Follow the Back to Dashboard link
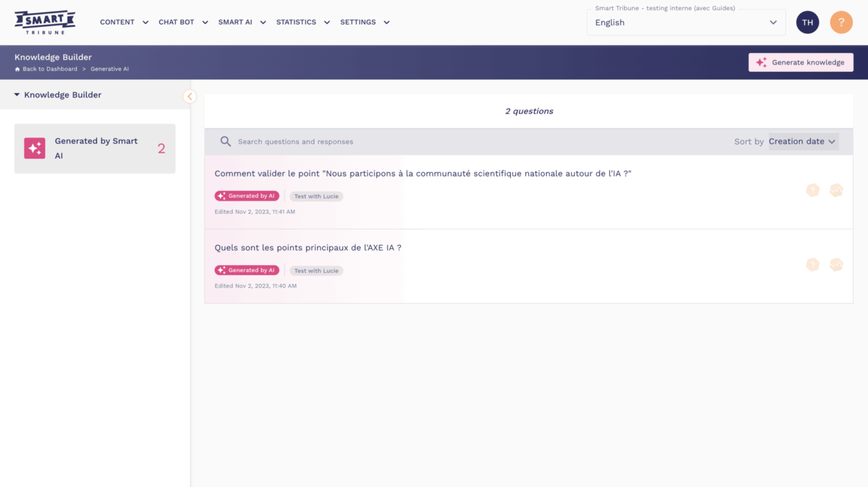The height and width of the screenshot is (487, 868). pyautogui.click(x=49, y=68)
